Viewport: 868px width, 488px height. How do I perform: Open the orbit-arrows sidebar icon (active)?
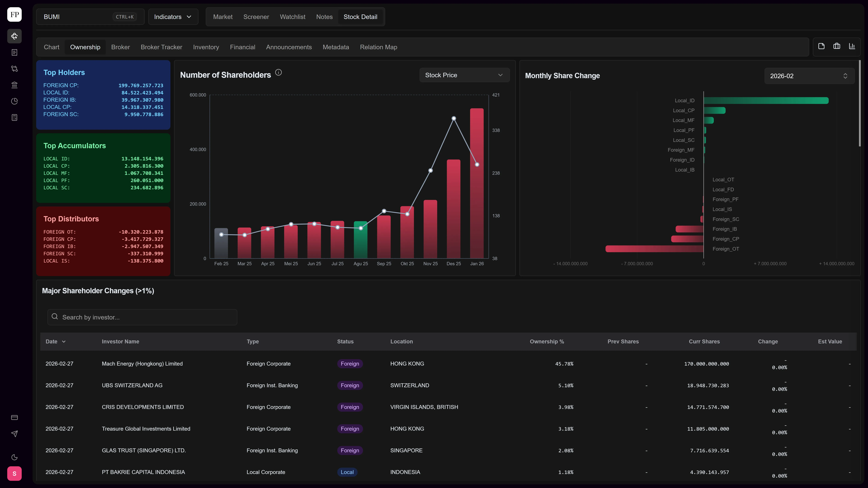coord(14,36)
